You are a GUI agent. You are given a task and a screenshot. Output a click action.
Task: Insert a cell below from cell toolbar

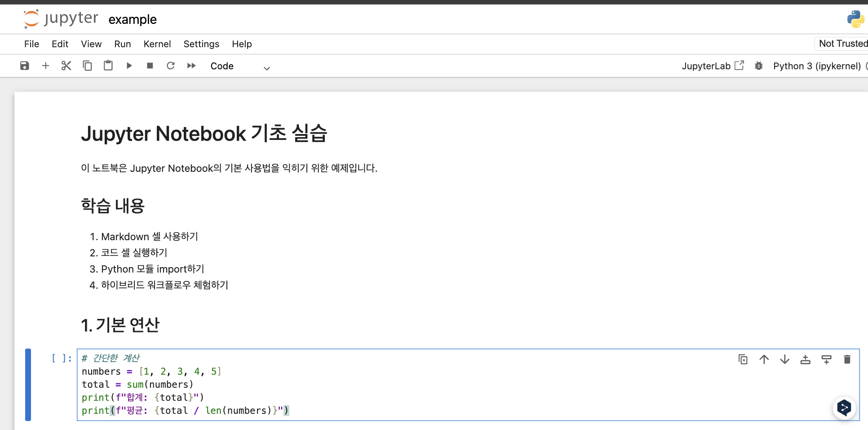tap(826, 359)
